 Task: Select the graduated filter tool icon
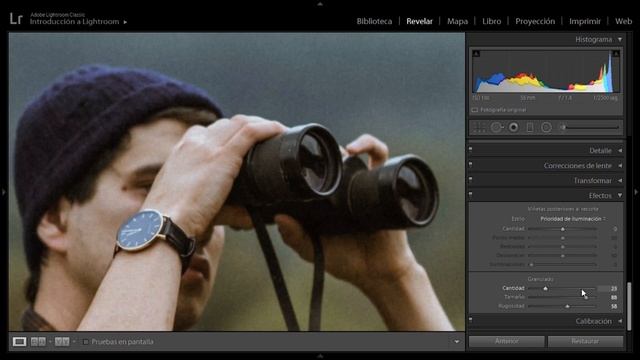(x=530, y=128)
